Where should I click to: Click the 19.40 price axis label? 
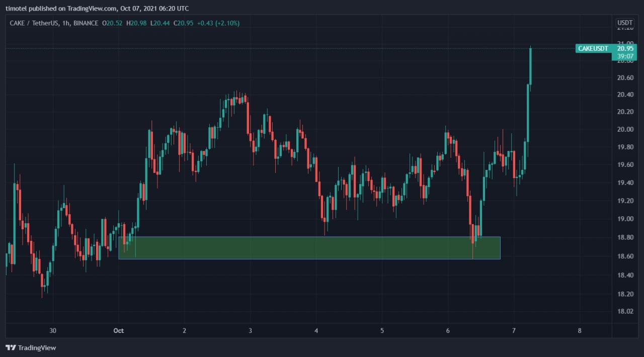625,183
